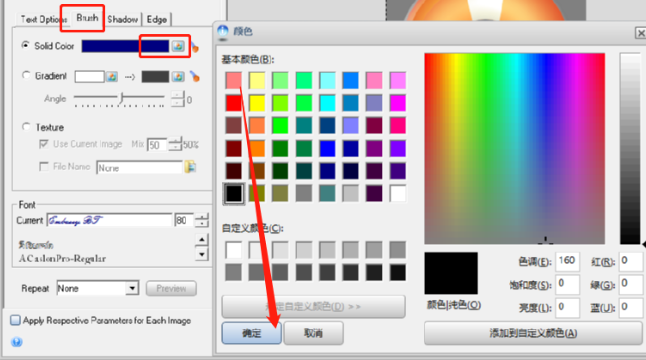Viewport: 646px width, 360px height.
Task: Open Gradient start color picker icon
Action: [112, 77]
